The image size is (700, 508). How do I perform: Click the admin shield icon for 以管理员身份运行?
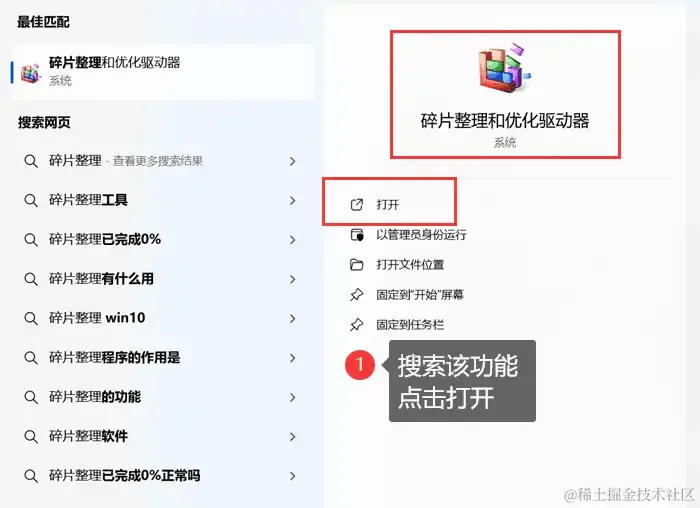(x=357, y=235)
